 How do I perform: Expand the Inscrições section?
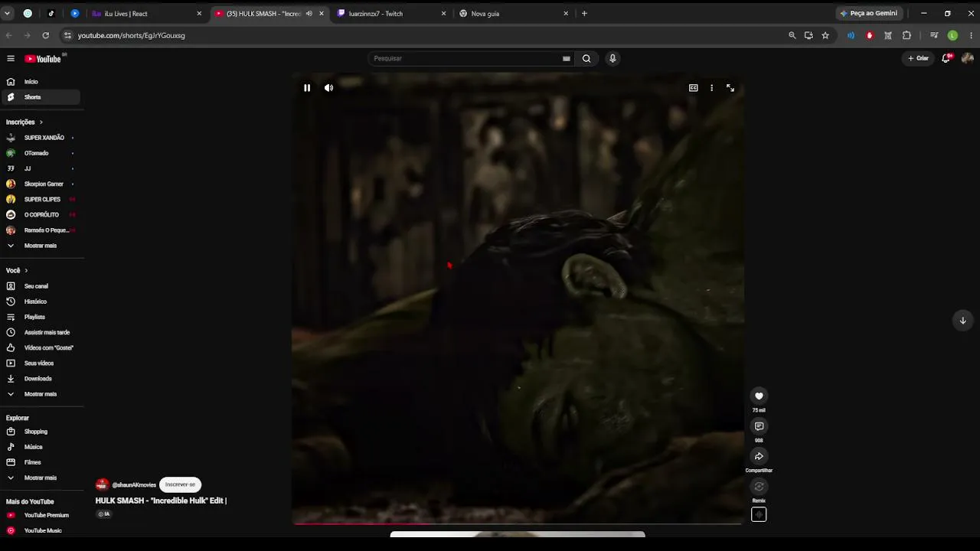(x=24, y=122)
